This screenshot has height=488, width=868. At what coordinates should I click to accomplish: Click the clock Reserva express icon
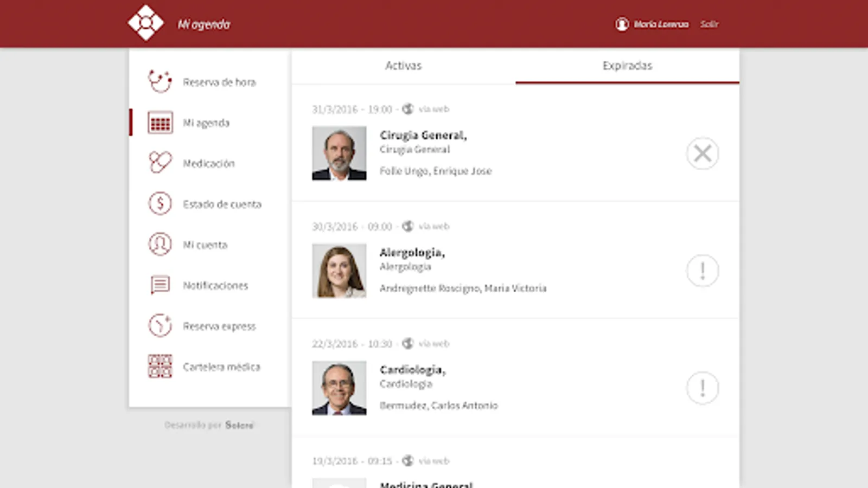click(x=160, y=325)
